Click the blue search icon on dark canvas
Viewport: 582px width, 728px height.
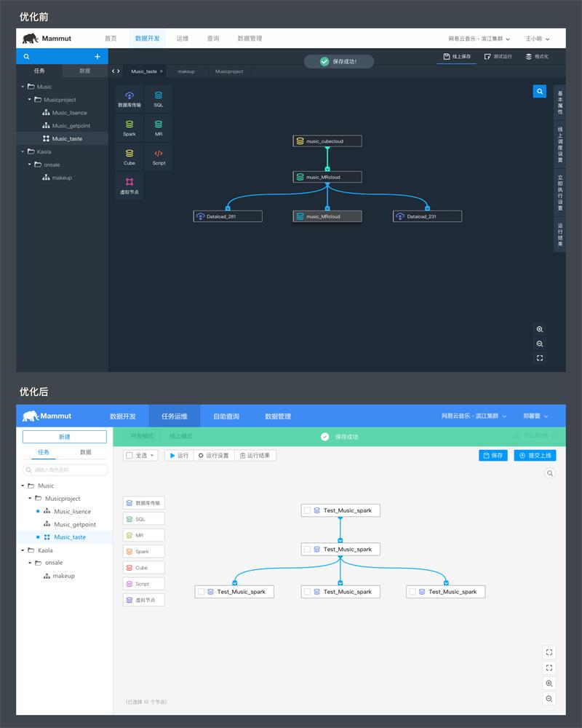point(539,92)
